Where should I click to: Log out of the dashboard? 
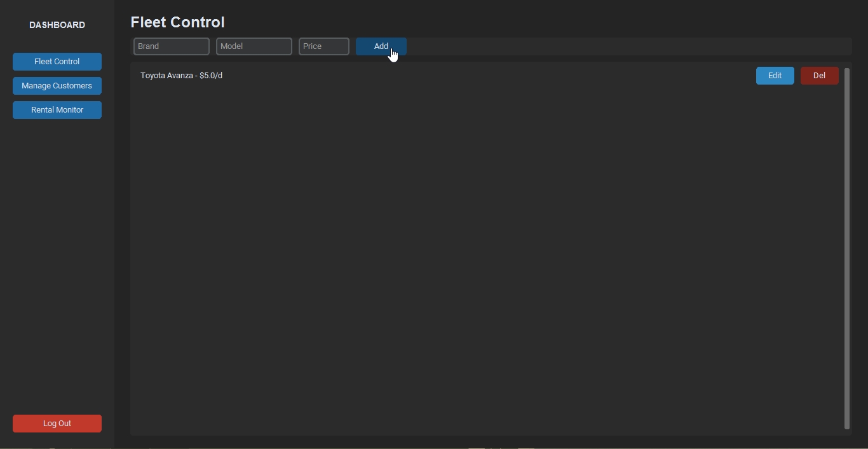tap(57, 424)
